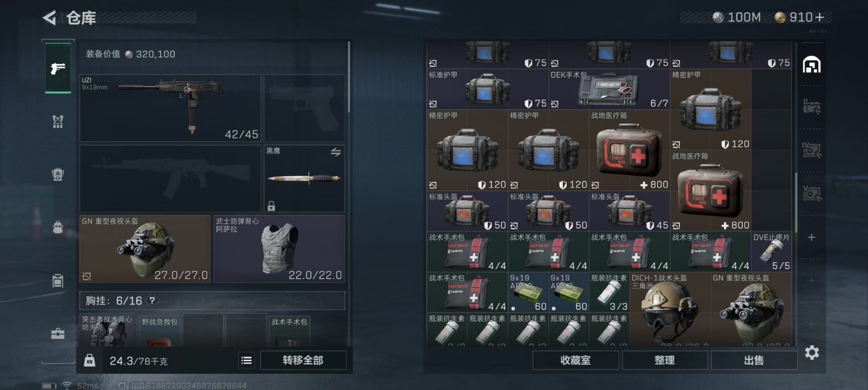Open stash settings gear icon
The width and height of the screenshot is (868, 390).
click(812, 352)
